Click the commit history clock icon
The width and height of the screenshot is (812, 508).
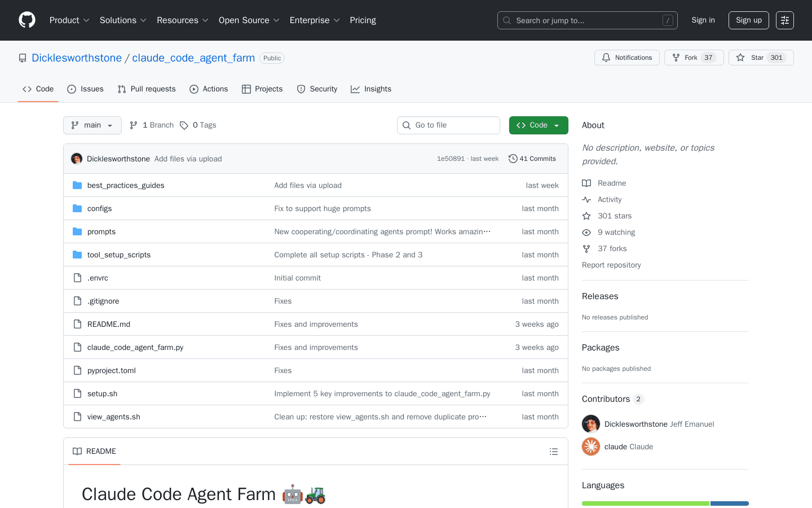point(513,159)
